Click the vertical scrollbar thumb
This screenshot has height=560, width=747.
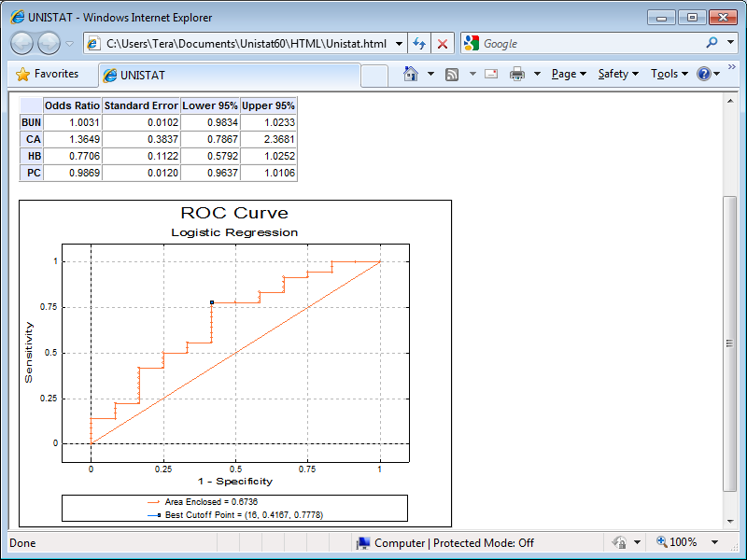tap(730, 343)
